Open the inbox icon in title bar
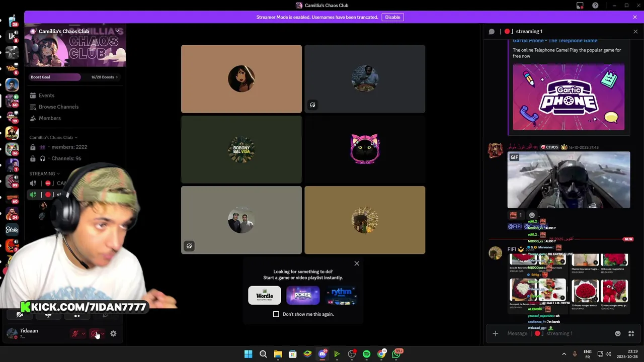 pos(580,6)
